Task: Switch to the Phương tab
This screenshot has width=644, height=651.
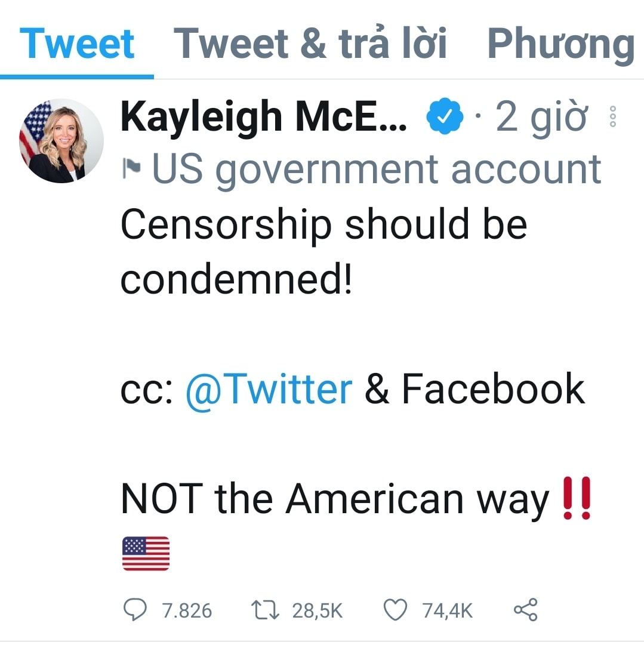Action: (561, 44)
